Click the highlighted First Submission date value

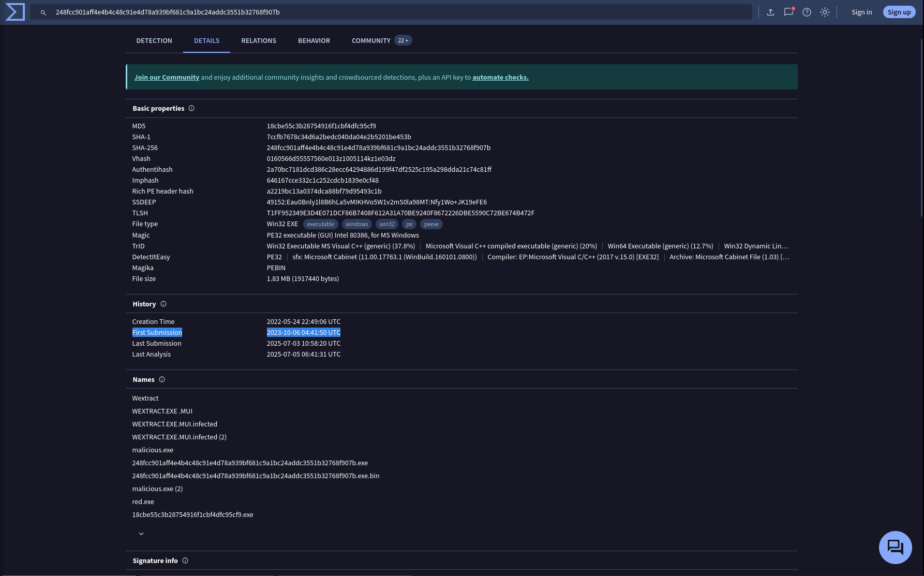303,332
